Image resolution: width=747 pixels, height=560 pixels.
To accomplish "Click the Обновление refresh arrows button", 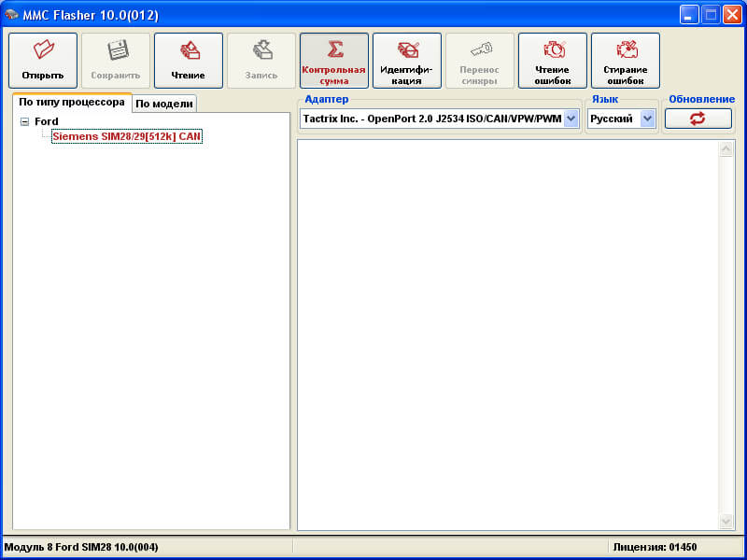I will (x=698, y=119).
